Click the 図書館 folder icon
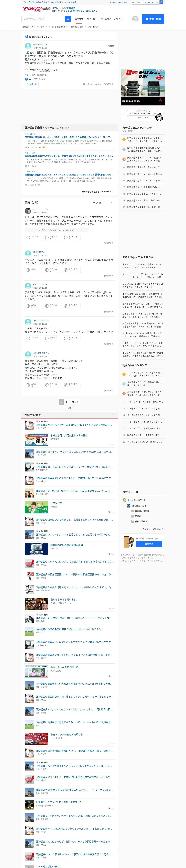The height and width of the screenshot is (868, 186). [132, 516]
